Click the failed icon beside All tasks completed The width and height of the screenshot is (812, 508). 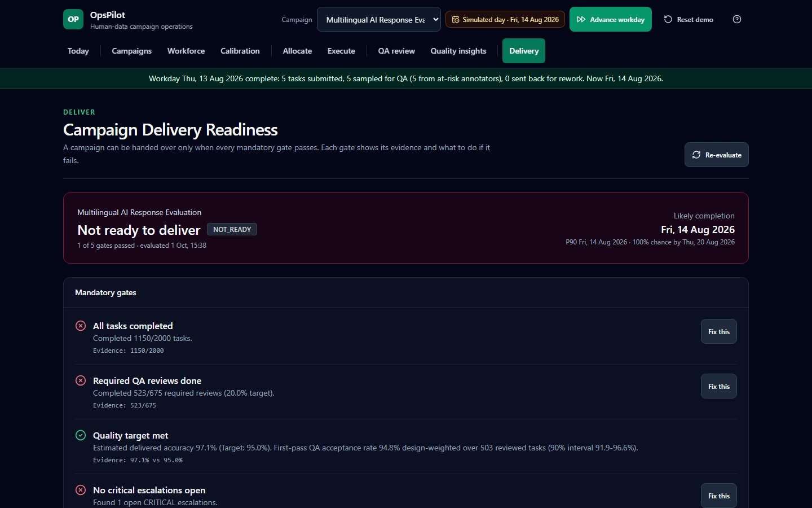click(x=81, y=326)
